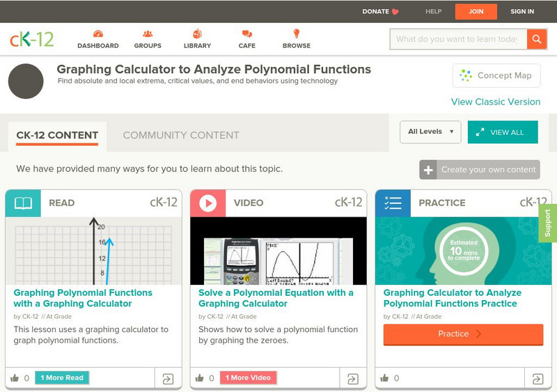Open the View Classic Version link
Screen dimensions: 557x392
click(496, 102)
